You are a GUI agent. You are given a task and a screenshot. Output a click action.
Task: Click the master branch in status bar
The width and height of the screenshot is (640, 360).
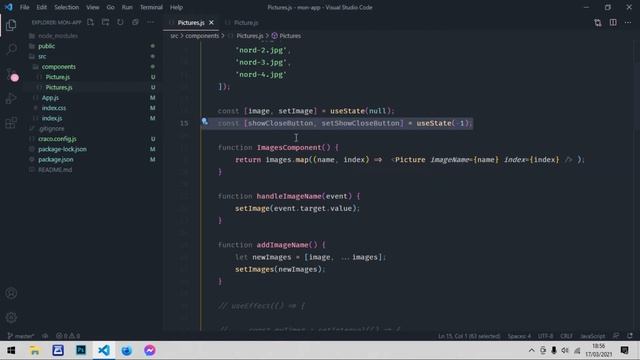[20, 336]
